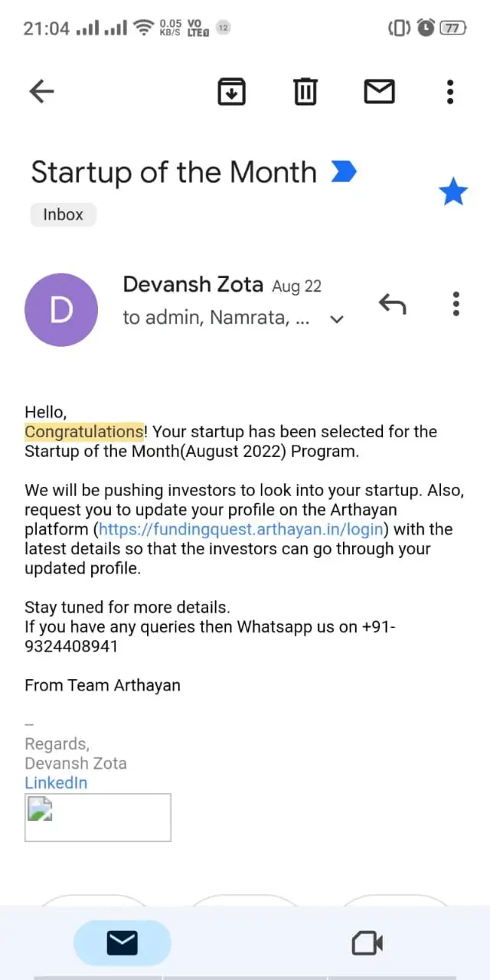Screen dimensions: 490x980
Task: Tap the battery indicator in status bar
Action: [452, 28]
